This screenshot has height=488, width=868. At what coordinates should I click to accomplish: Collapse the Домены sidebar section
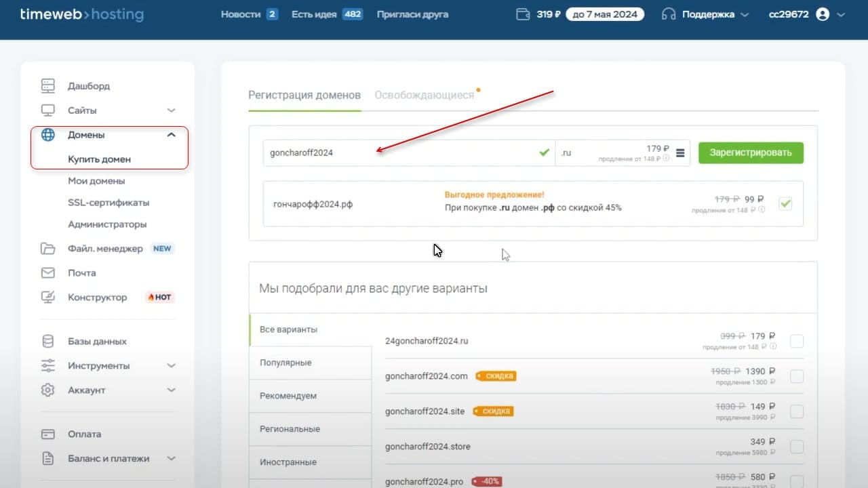point(172,135)
